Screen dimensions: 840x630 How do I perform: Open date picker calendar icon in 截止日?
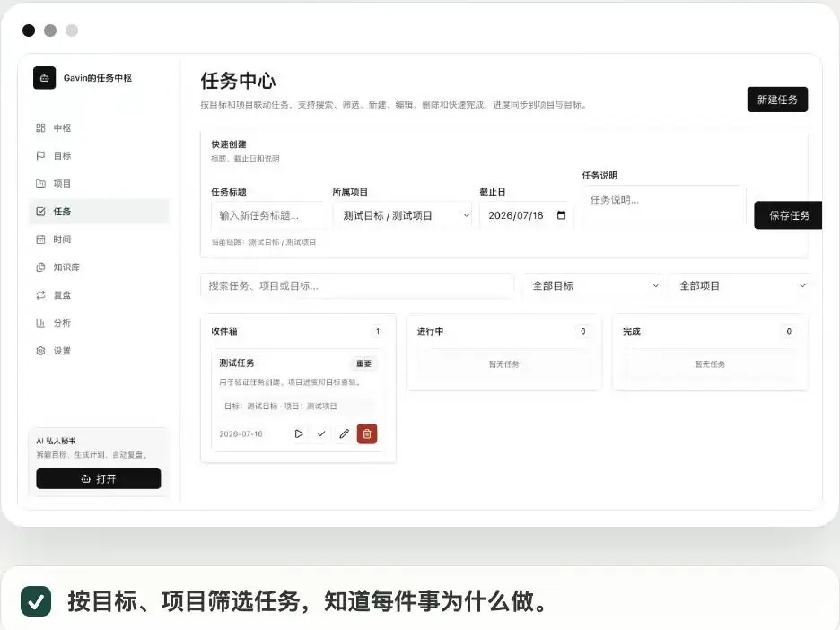pos(562,215)
